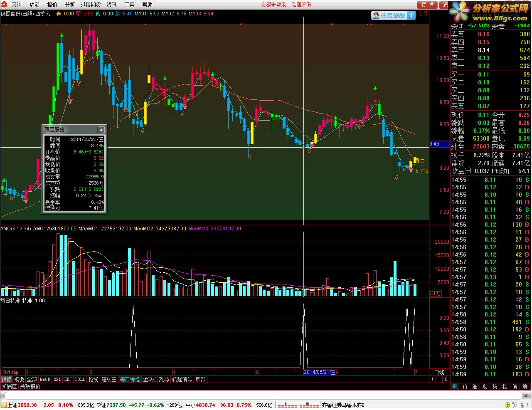
Task: Switch to the KDJ indicator
Action: [x=68, y=379]
